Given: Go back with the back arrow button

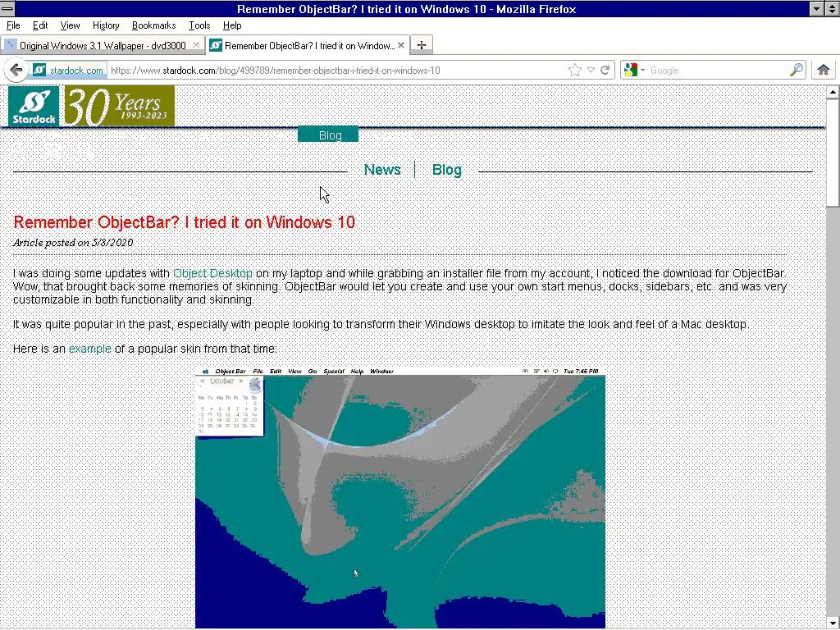Looking at the screenshot, I should [16, 71].
